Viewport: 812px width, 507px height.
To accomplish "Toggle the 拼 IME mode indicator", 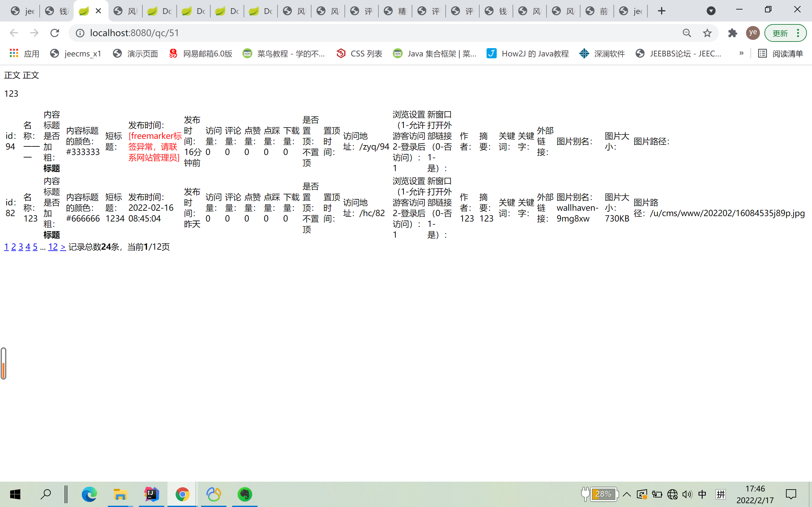I will [720, 494].
